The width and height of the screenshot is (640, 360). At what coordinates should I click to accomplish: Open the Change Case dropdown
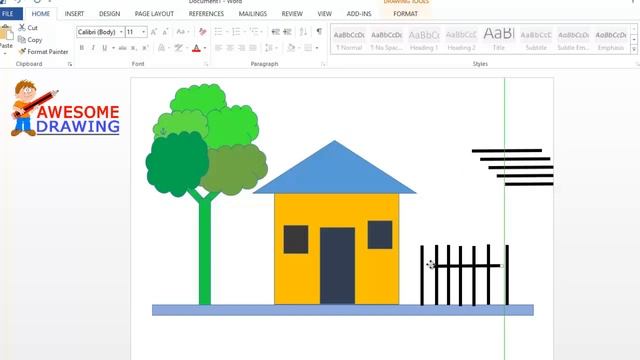182,31
